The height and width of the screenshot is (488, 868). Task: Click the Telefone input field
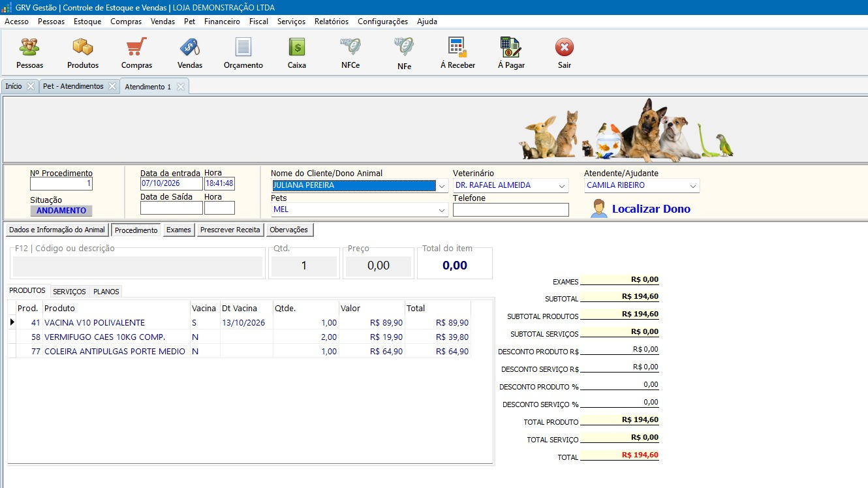511,210
